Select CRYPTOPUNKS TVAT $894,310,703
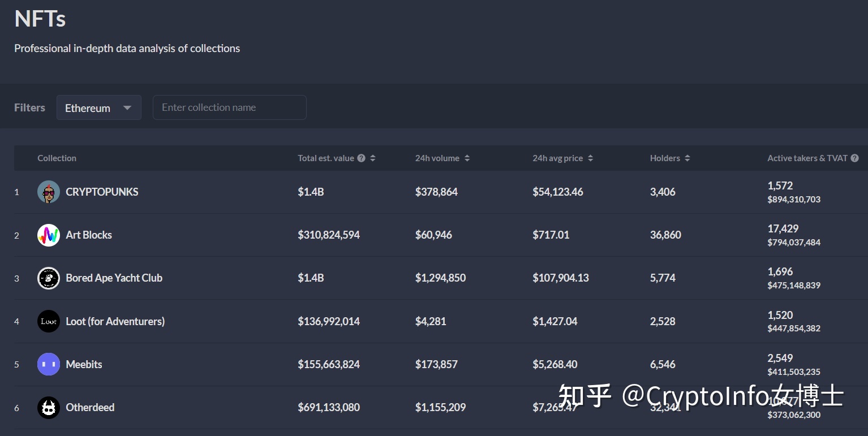868x436 pixels. [x=794, y=200]
